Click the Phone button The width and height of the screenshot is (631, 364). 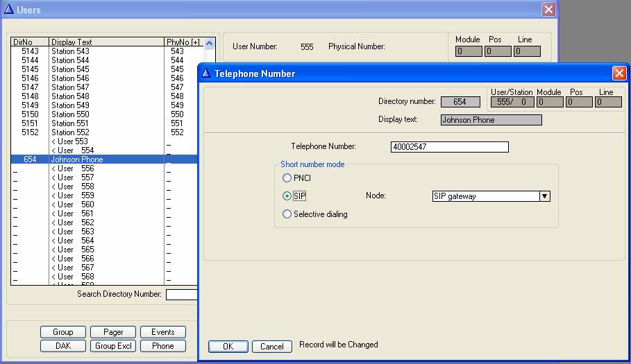163,346
